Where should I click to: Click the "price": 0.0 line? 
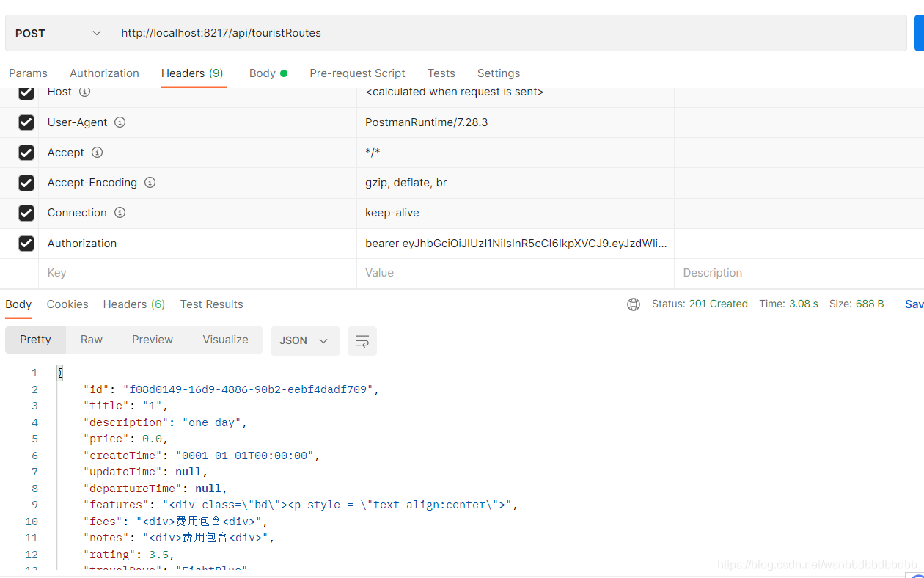[x=126, y=439]
